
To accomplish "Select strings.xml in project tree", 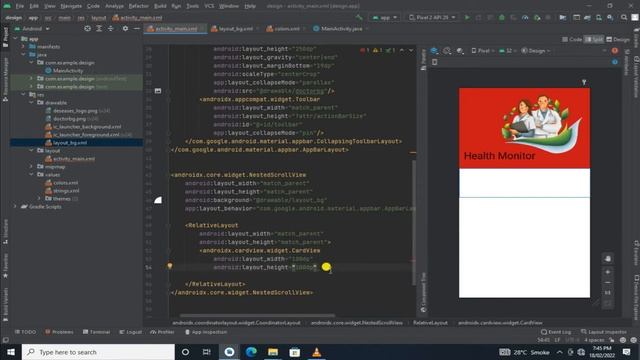I will [x=66, y=191].
